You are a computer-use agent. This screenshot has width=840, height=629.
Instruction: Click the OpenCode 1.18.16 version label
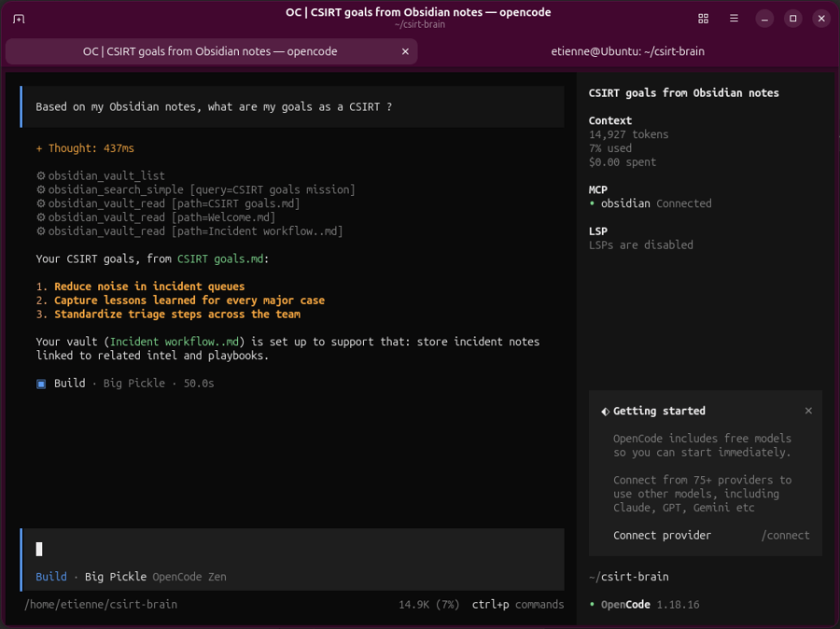pos(644,605)
